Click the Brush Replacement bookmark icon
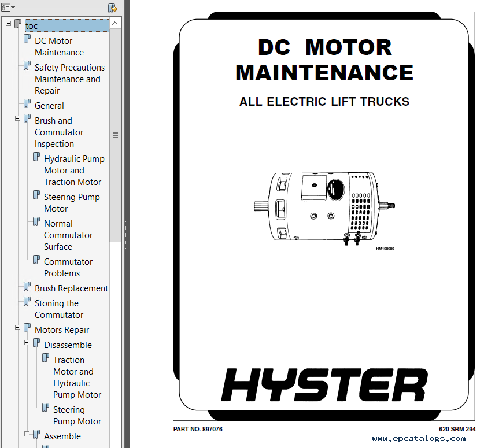This screenshot has width=495, height=448. tap(27, 287)
